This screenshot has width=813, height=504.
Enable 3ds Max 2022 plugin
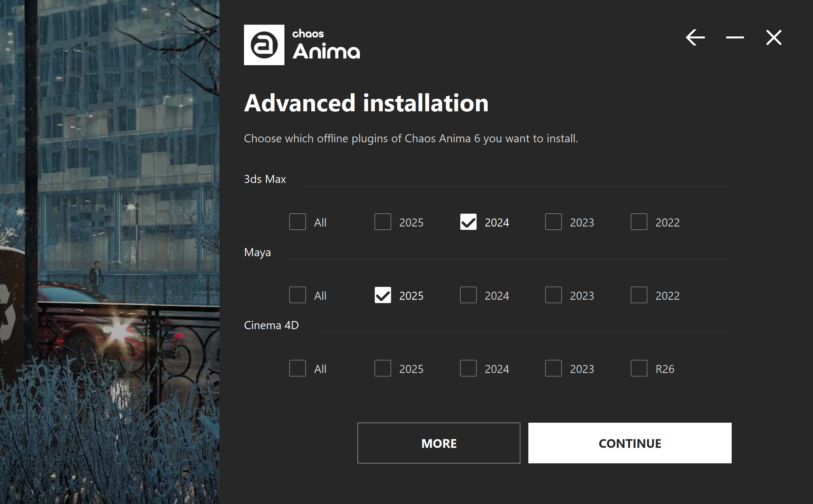coord(639,222)
